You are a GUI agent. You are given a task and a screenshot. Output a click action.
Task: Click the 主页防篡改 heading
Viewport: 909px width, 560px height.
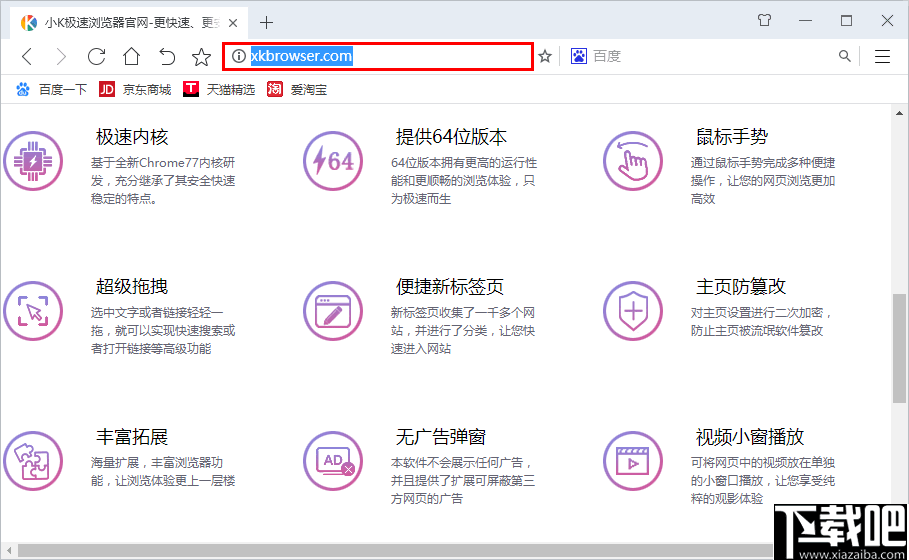tap(741, 286)
